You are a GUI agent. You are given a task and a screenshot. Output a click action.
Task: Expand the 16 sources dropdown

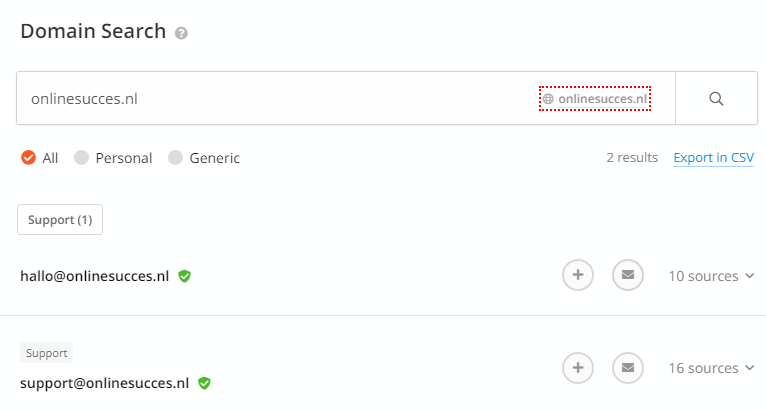(710, 368)
